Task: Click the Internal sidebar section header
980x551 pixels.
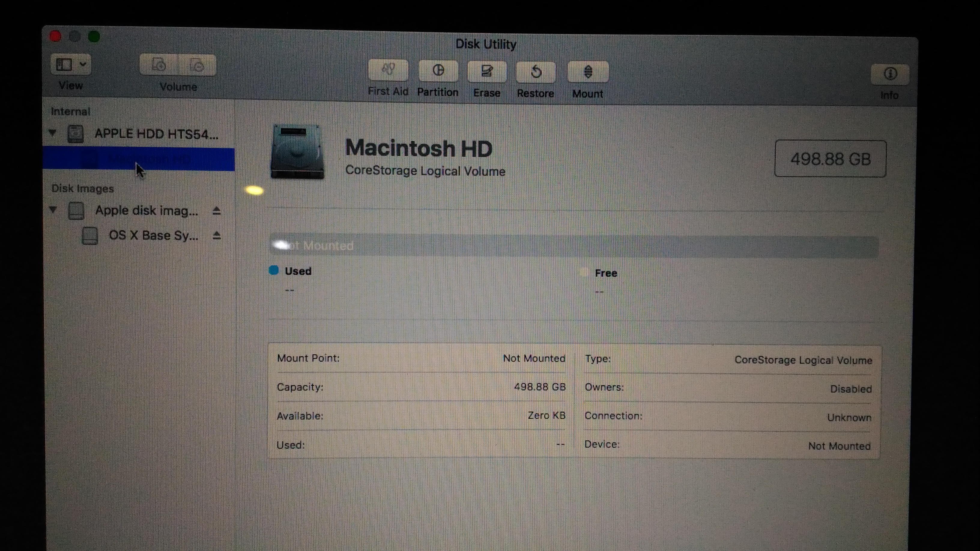Action: [x=71, y=111]
